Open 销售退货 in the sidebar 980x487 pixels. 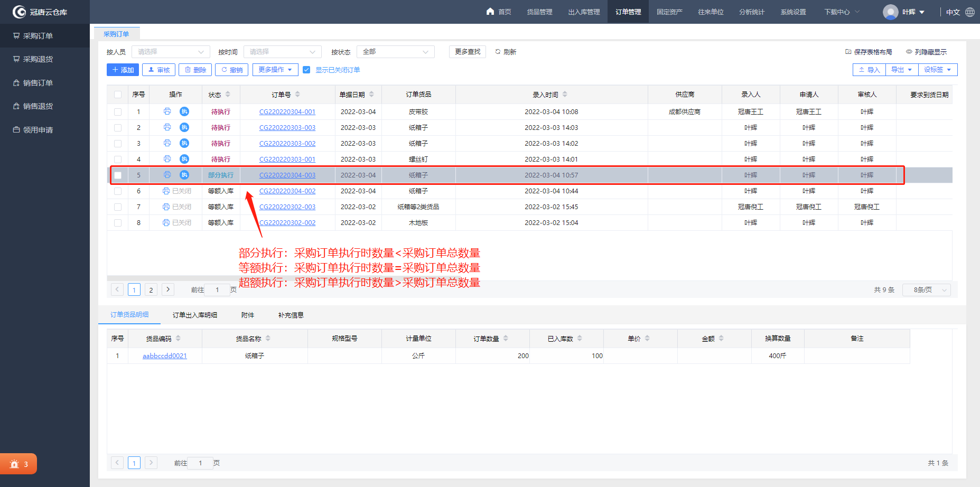pos(45,106)
